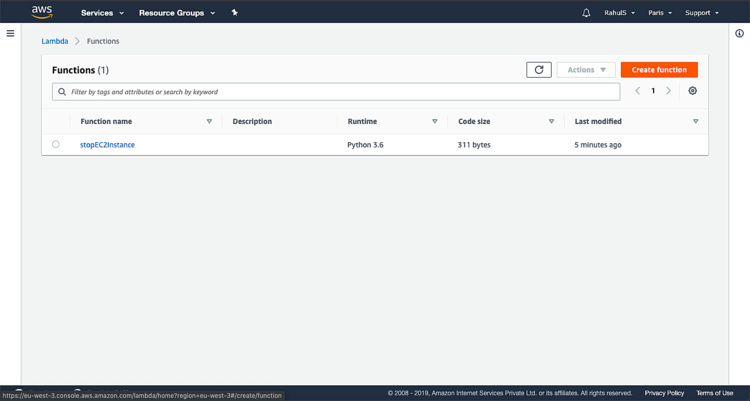Click the Create function button
Image resolution: width=750 pixels, height=401 pixels.
[x=658, y=70]
